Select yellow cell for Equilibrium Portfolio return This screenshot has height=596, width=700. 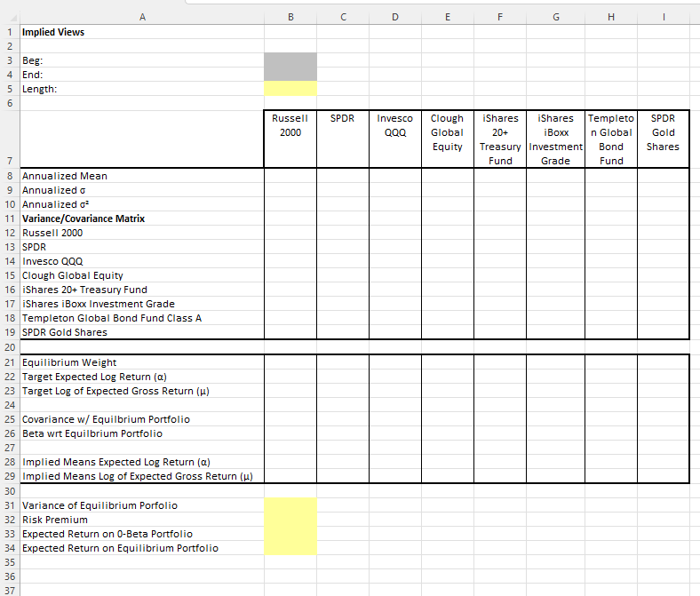290,548
